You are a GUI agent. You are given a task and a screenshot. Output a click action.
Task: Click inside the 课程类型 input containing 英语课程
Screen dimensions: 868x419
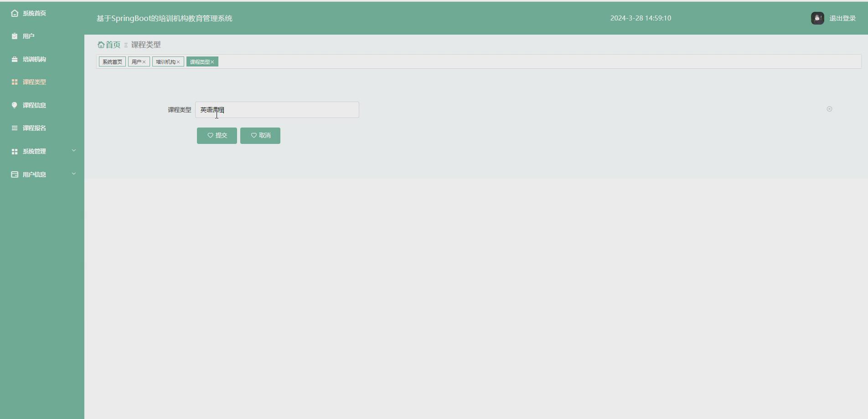pyautogui.click(x=277, y=110)
